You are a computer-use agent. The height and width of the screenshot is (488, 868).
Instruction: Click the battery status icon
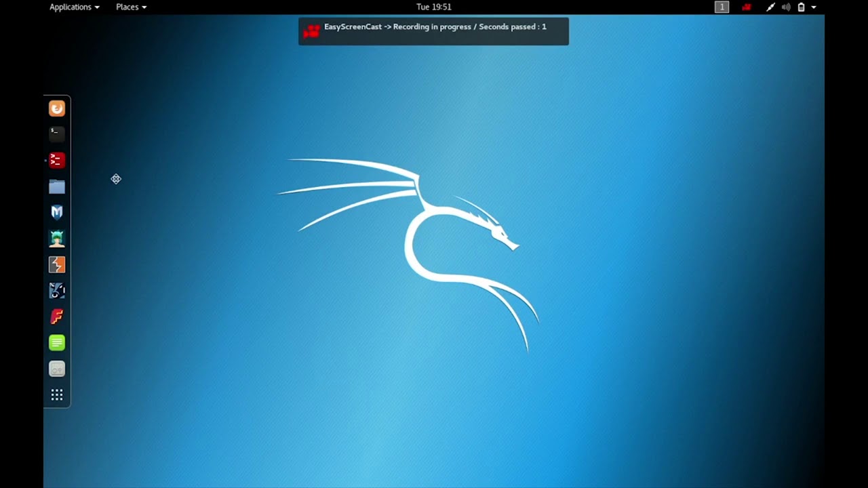(801, 7)
